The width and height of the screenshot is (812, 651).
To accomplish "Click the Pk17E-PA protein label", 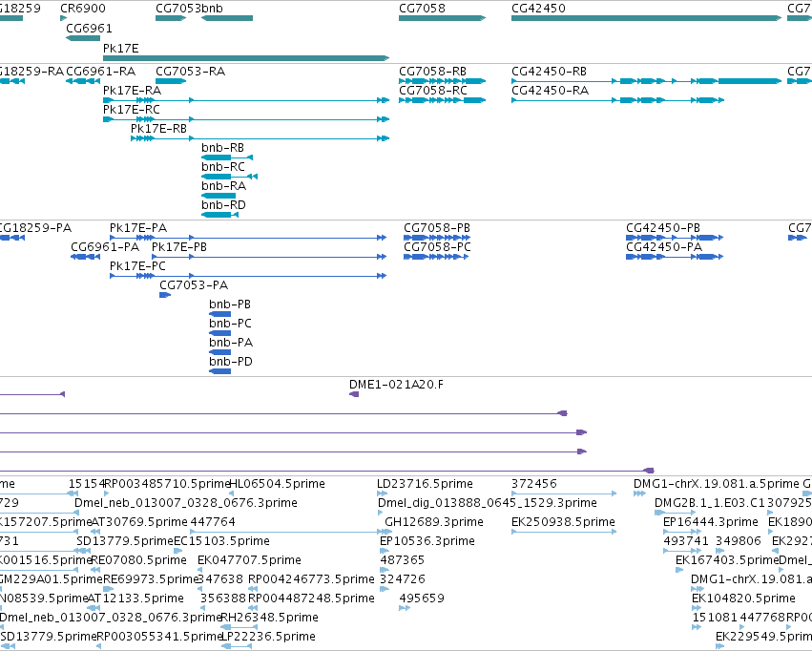I will pos(138,228).
